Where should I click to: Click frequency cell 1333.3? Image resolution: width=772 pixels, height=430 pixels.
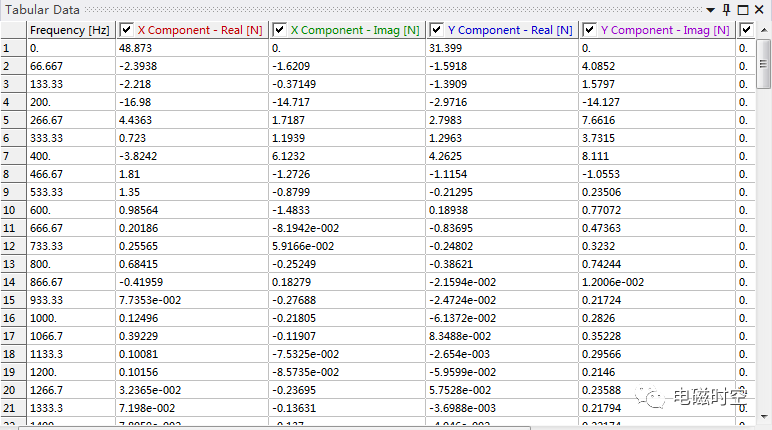coord(71,408)
